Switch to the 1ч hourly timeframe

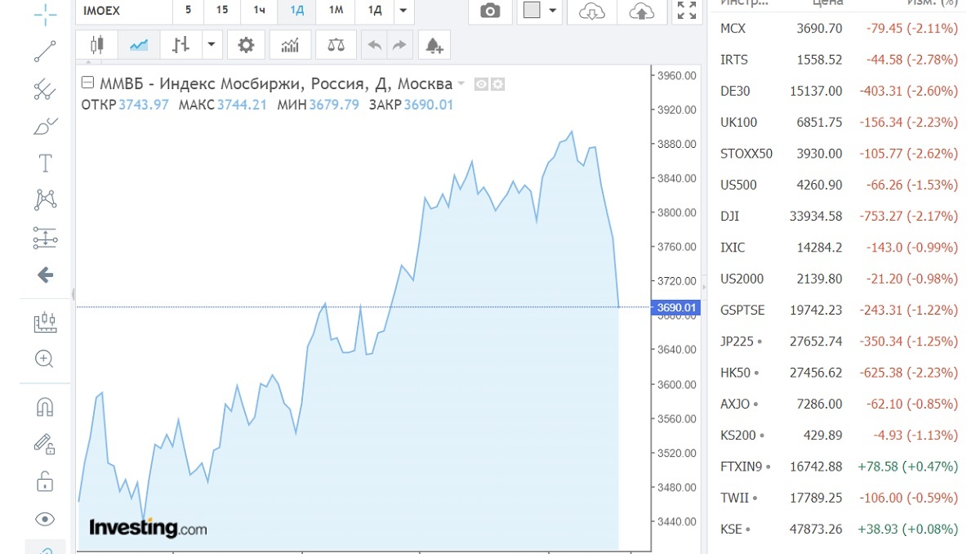[260, 10]
